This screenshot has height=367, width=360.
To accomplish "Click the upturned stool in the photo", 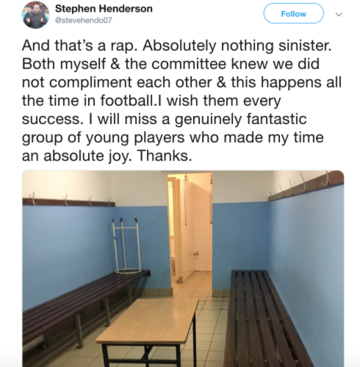I will point(127,245).
